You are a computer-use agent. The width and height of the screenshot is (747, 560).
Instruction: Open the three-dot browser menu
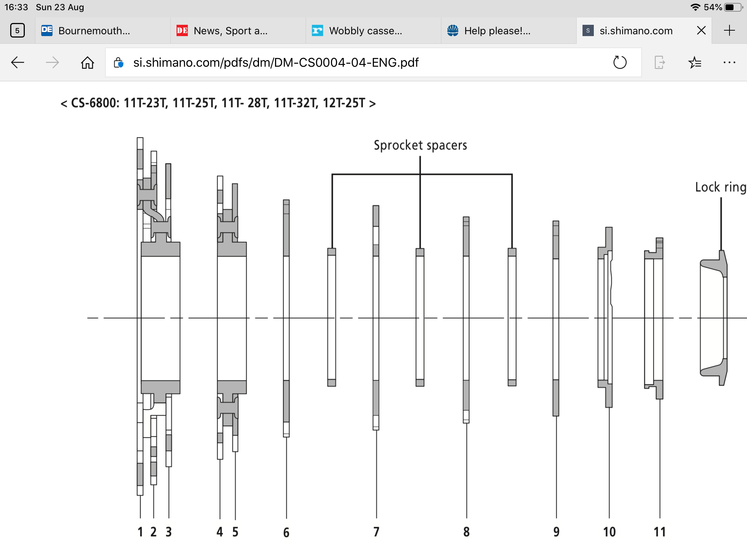pos(729,63)
